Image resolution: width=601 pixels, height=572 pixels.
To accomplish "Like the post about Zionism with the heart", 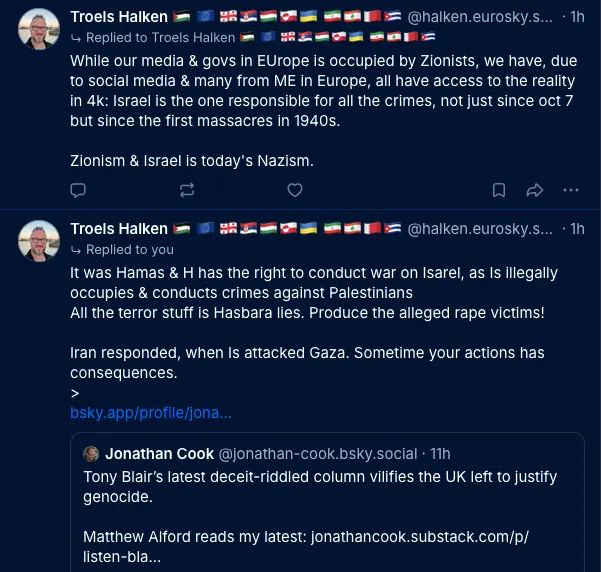I will (x=294, y=189).
